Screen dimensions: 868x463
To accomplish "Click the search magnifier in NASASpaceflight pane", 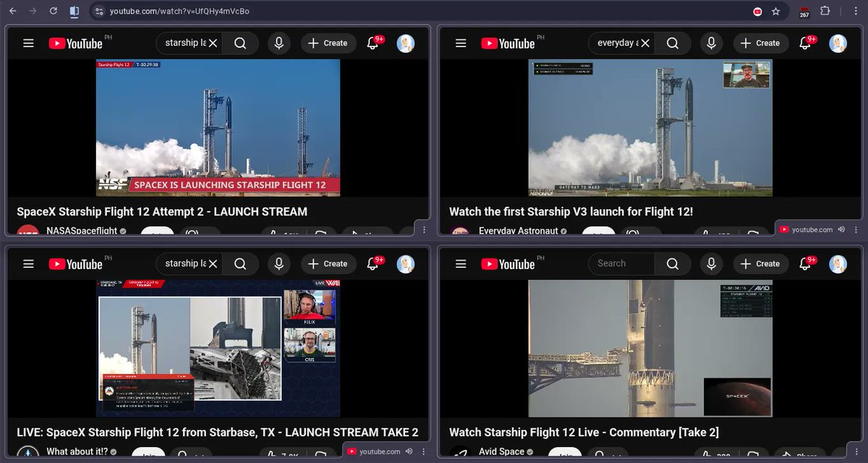I will click(241, 43).
